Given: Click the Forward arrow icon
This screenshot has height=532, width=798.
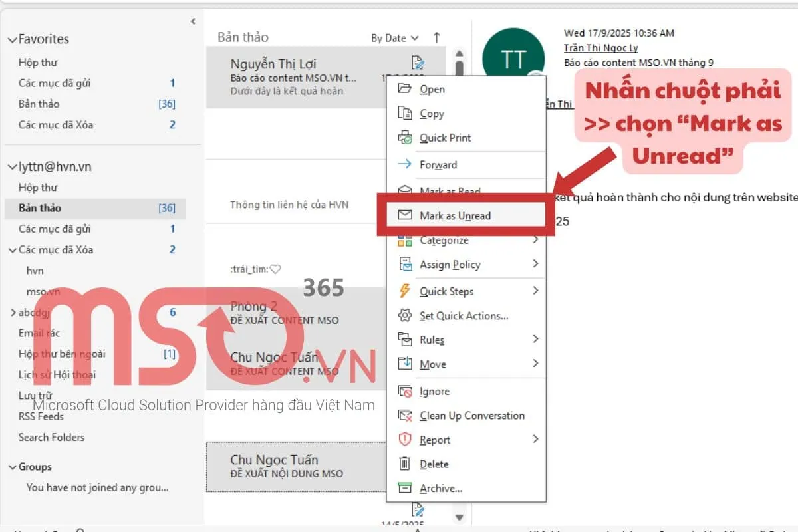Looking at the screenshot, I should click(x=404, y=165).
